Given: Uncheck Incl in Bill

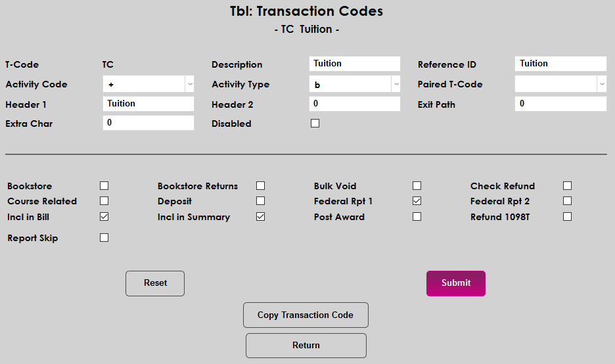Looking at the screenshot, I should point(104,217).
